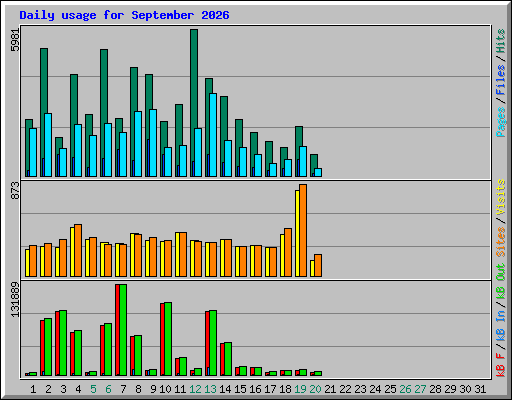Screen dimensions: 512x400
Task: Click the bright green kB Out bar for day 3
Action: [63, 343]
